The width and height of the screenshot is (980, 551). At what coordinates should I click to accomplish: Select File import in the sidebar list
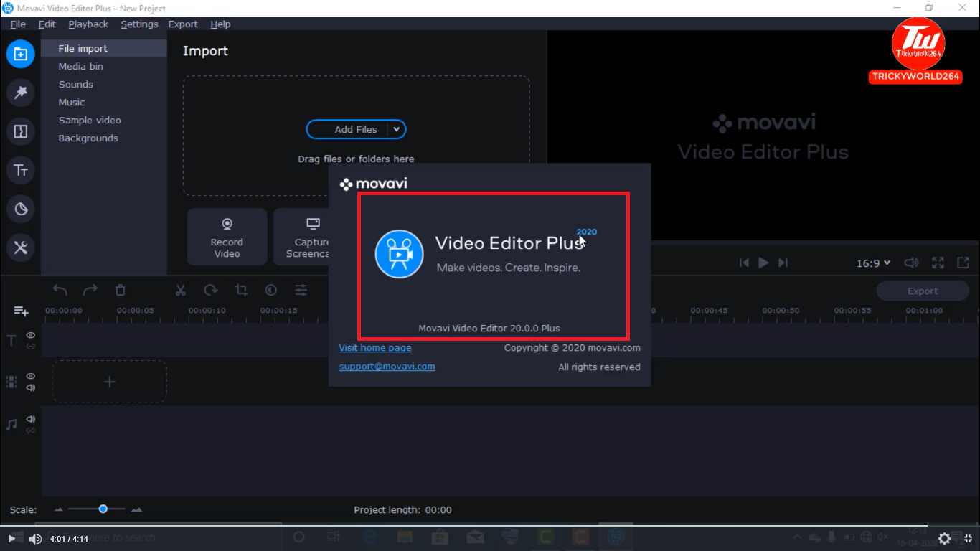pos(104,49)
